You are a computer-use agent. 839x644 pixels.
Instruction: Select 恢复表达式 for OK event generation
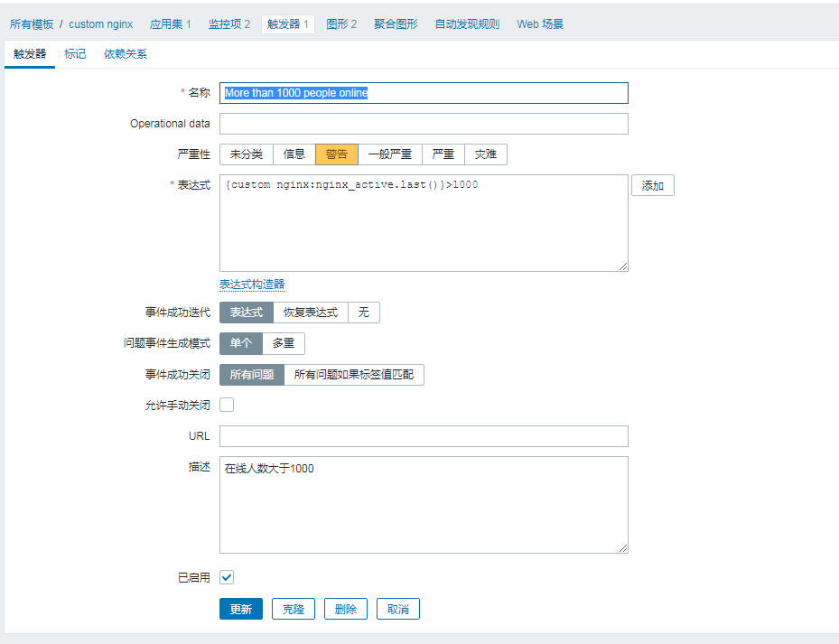[x=311, y=313]
